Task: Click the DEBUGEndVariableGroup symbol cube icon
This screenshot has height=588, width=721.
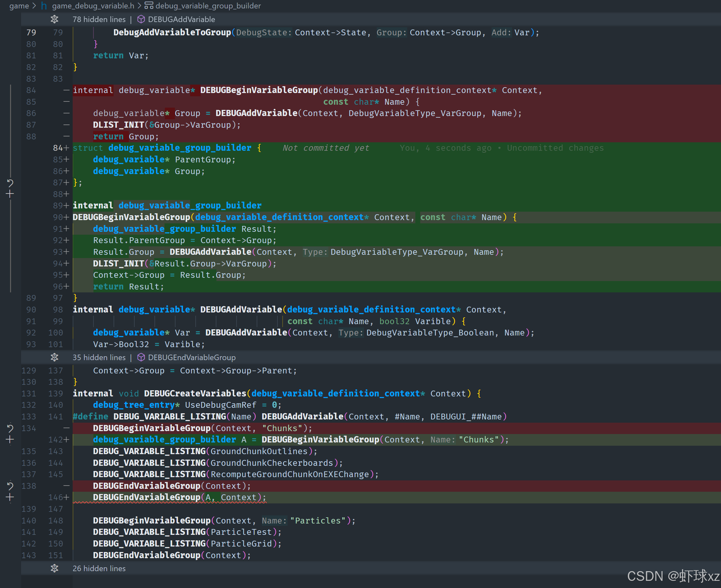Action: (x=141, y=357)
